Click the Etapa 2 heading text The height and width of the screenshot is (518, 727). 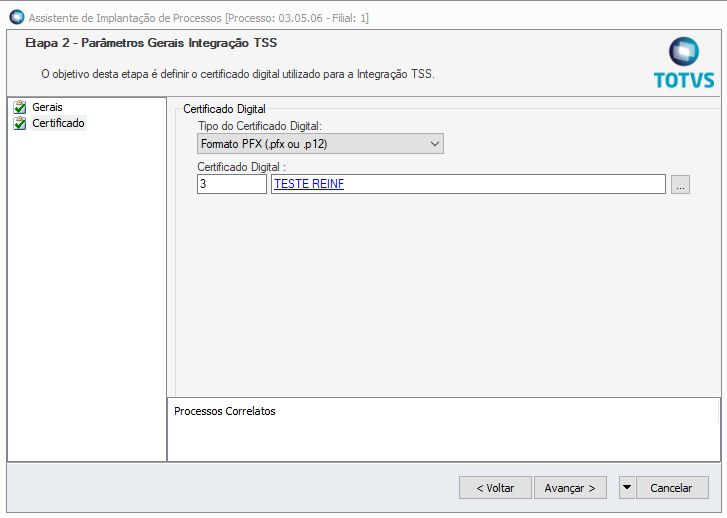click(x=151, y=43)
